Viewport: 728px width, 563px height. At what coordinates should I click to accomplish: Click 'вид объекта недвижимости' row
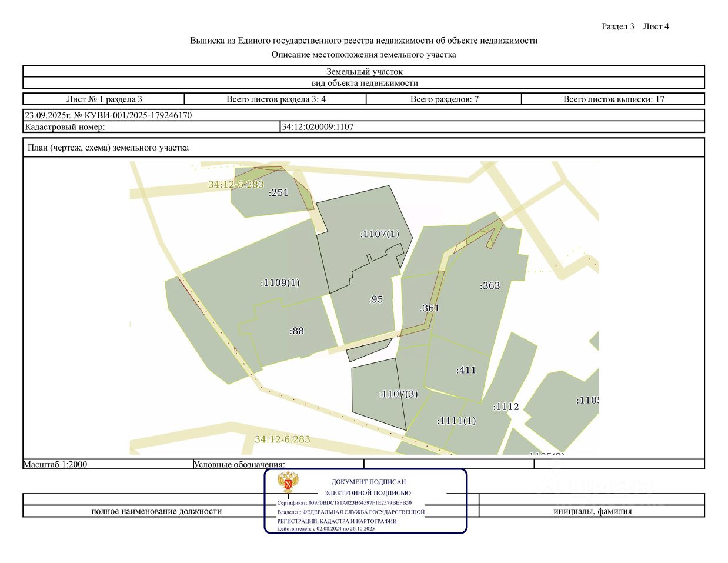364,83
